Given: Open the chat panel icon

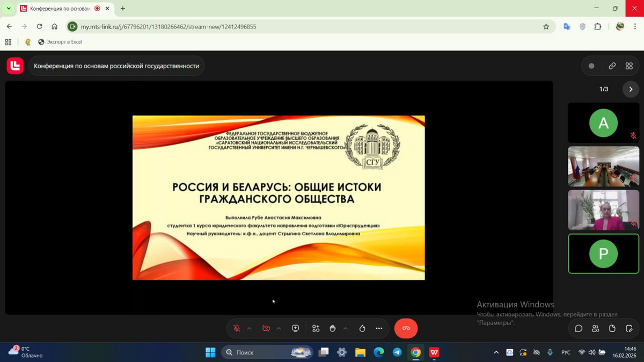Looking at the screenshot, I should pos(579,328).
